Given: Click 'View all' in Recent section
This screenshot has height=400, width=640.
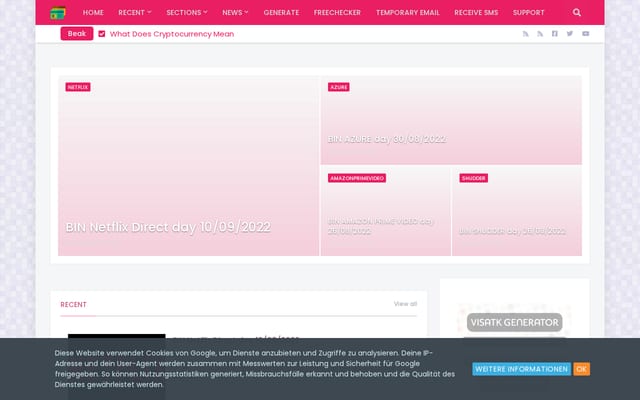Looking at the screenshot, I should (405, 304).
